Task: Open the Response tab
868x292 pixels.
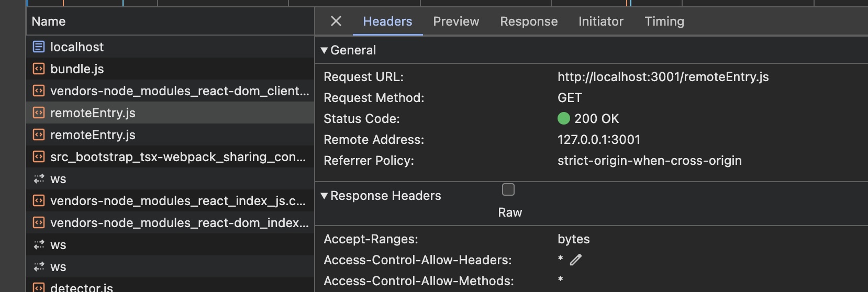Action: tap(529, 21)
